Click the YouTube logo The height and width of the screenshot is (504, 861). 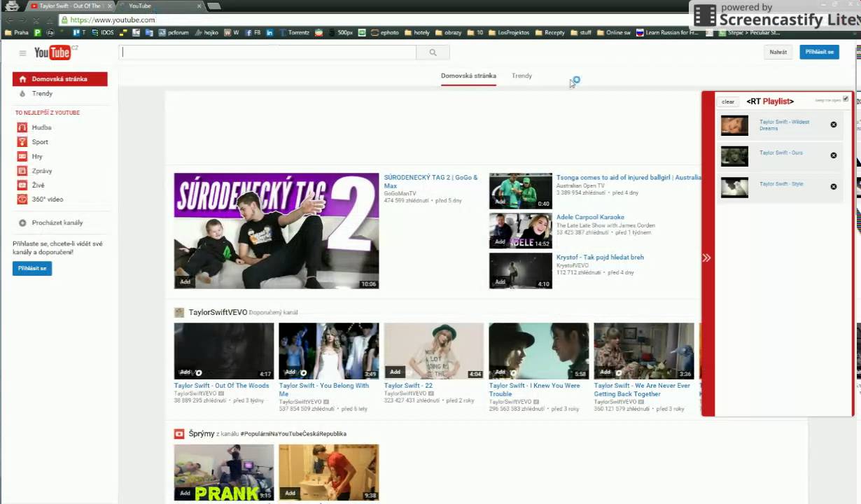(x=53, y=52)
